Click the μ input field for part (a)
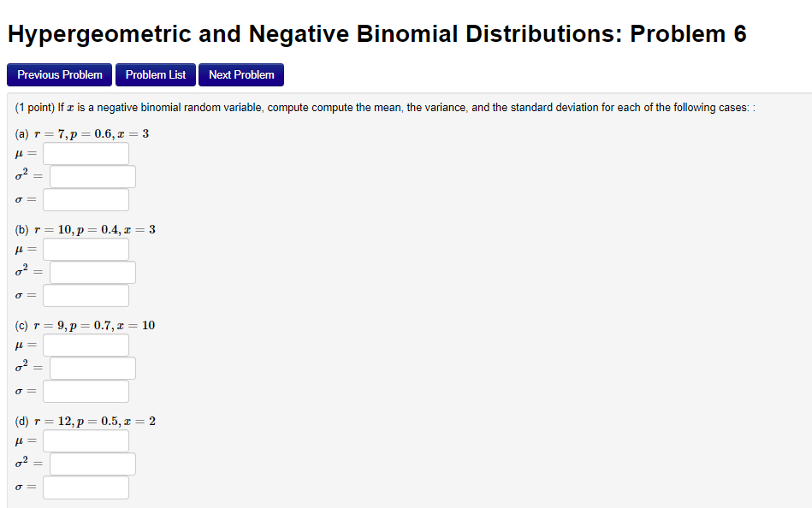812x508 pixels. (x=85, y=154)
